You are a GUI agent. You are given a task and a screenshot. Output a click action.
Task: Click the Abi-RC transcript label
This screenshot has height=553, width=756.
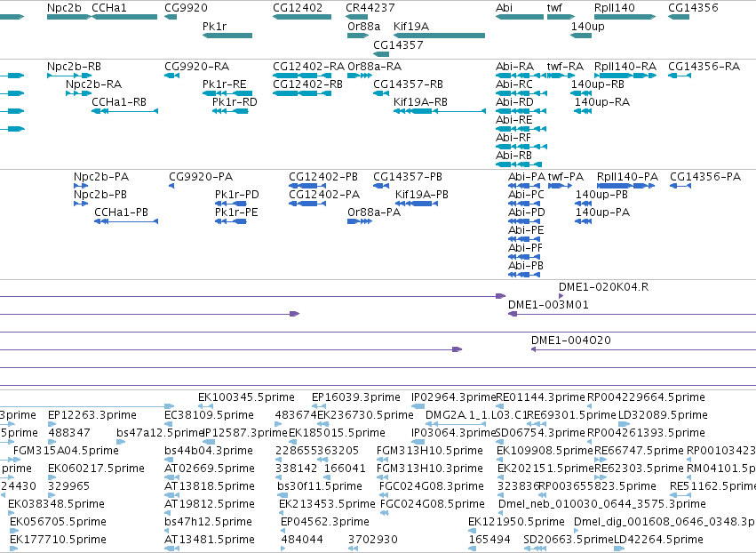pos(514,84)
